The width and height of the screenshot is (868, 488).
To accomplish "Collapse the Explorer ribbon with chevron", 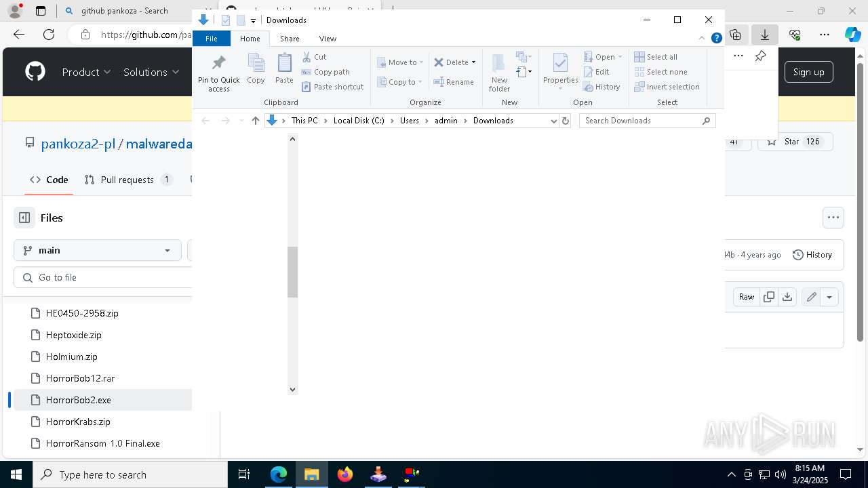I will point(703,39).
